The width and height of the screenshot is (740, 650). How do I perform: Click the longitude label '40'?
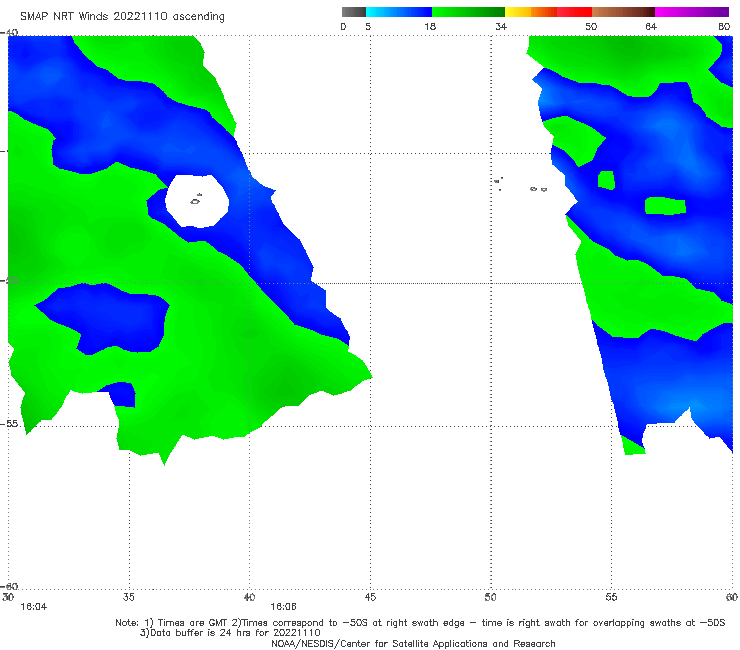click(x=249, y=597)
